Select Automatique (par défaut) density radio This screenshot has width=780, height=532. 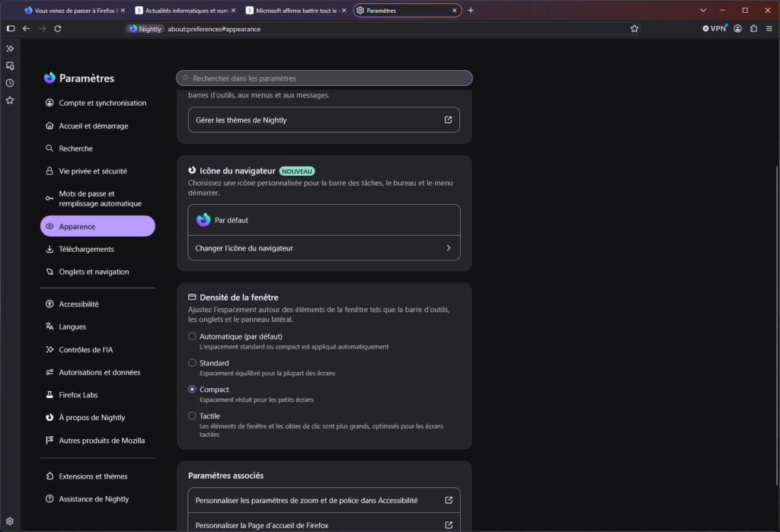(192, 336)
